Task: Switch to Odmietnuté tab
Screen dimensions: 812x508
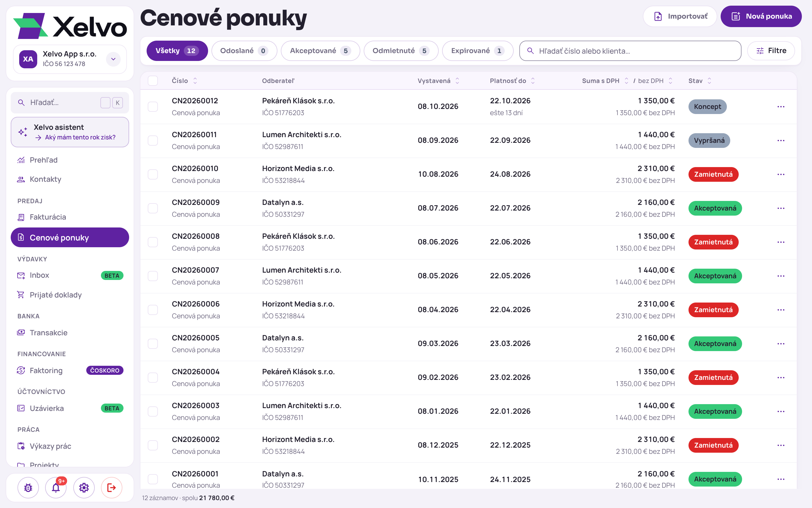Action: coord(401,51)
